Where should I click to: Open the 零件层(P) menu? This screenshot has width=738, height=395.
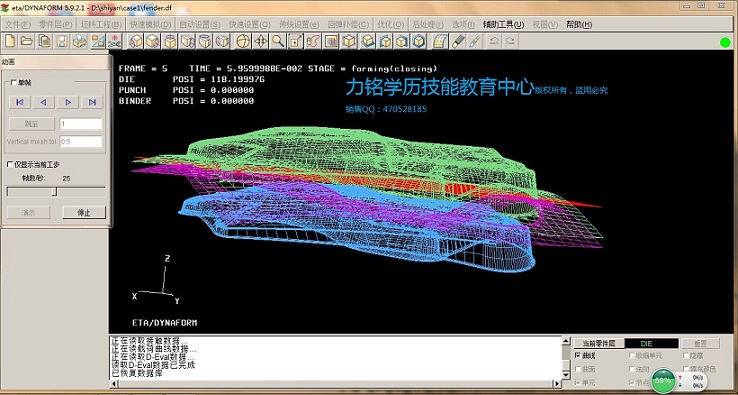coord(56,24)
